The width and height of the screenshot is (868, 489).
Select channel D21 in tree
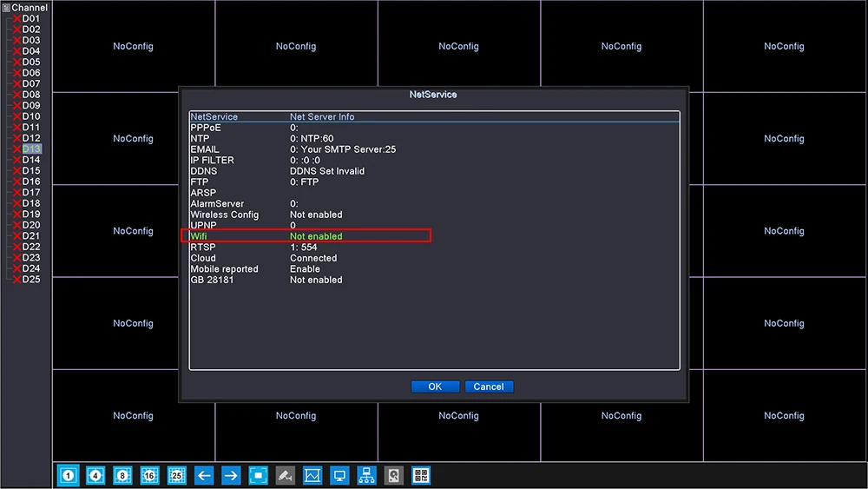coord(31,236)
